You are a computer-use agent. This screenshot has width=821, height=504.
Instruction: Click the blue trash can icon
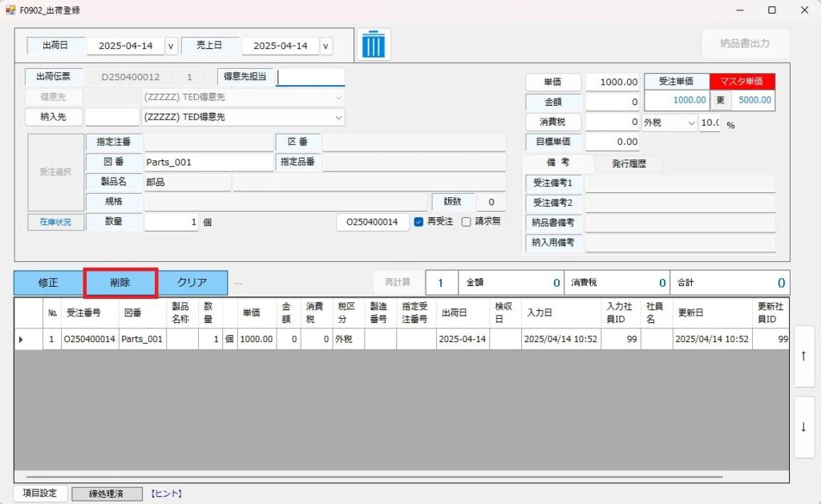point(374,44)
